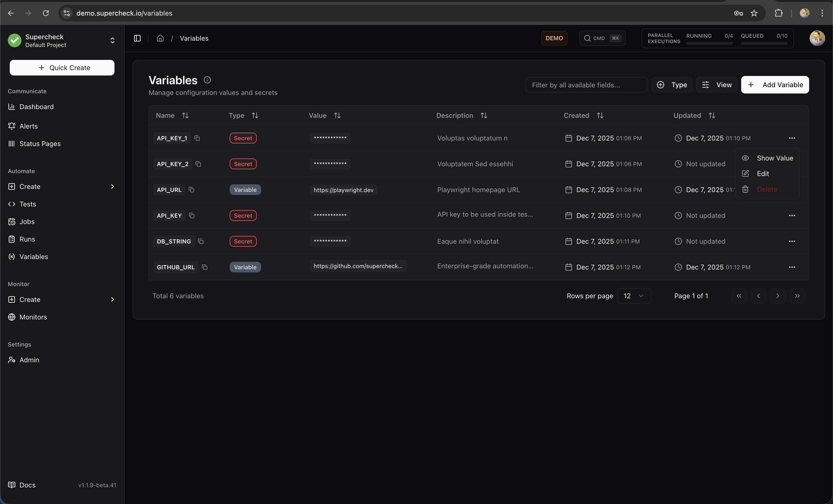The height and width of the screenshot is (504, 833).
Task: Click the Running executions progress bar
Action: [x=709, y=43]
